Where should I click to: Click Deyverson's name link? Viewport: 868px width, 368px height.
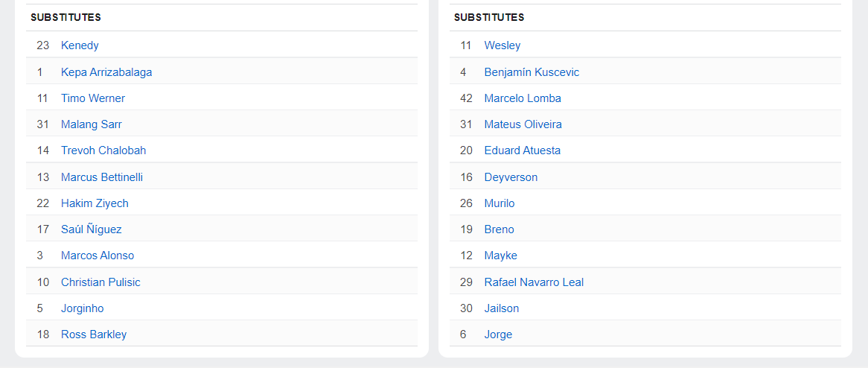(511, 177)
